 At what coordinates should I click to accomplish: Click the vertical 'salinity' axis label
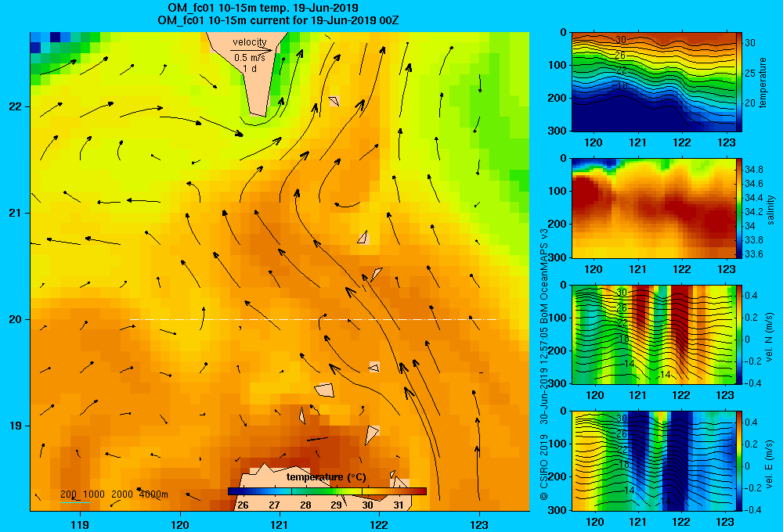point(770,210)
